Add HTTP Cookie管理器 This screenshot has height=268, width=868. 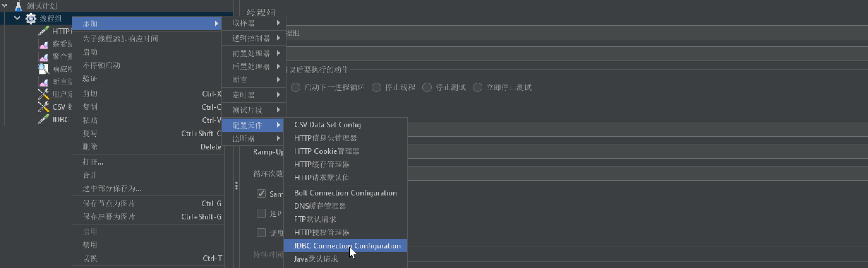pos(346,151)
